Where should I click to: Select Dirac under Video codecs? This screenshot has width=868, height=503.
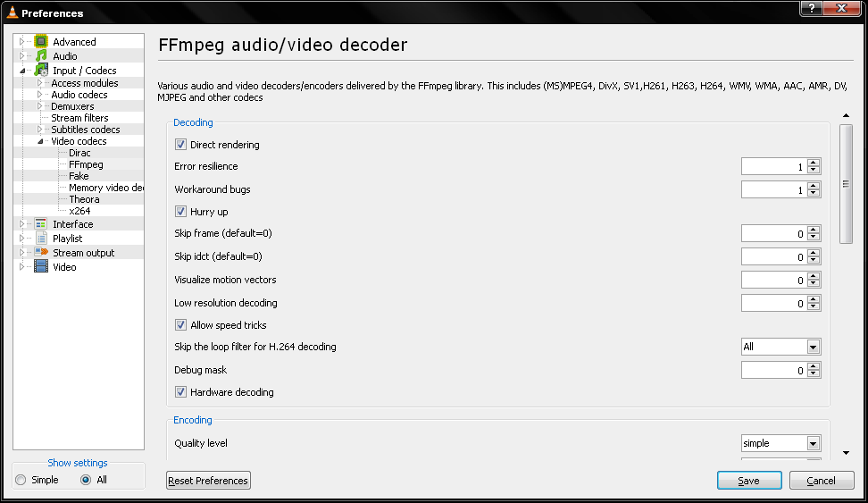[x=79, y=153]
